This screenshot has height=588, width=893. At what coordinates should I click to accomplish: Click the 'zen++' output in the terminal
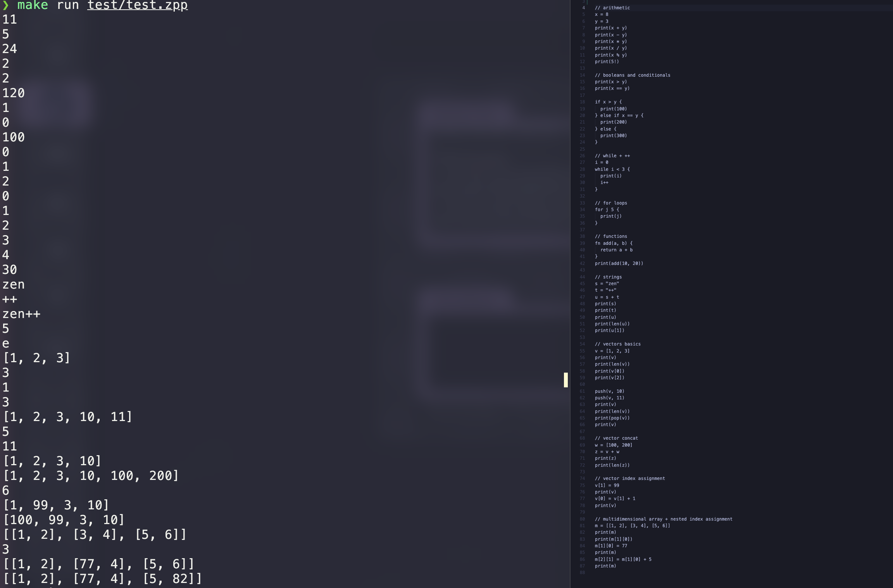point(21,314)
